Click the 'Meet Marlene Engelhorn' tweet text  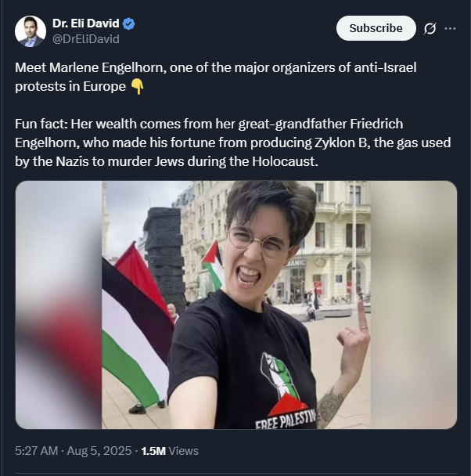[216, 77]
